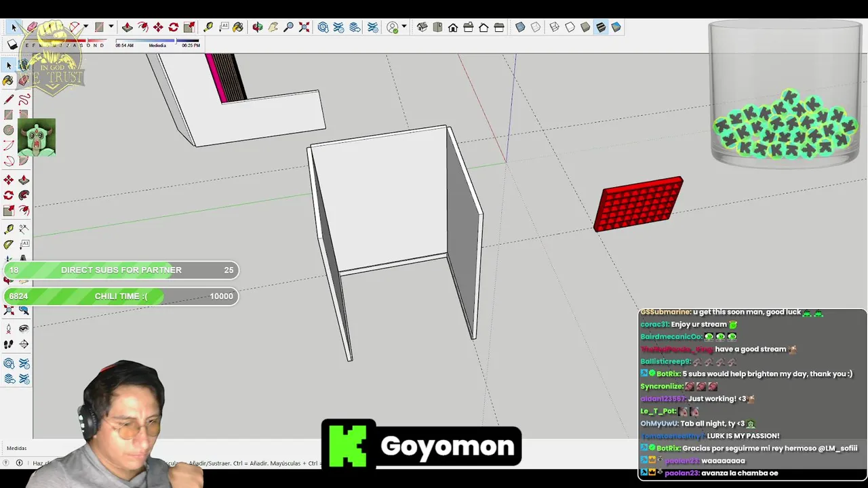Toggle Back Edges display

click(x=536, y=27)
